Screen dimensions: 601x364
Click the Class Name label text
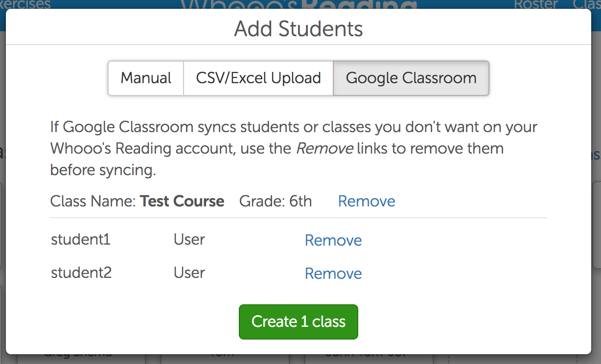(x=93, y=201)
